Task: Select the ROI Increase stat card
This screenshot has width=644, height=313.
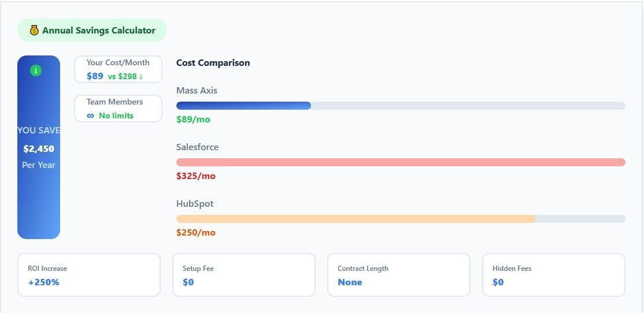Action: click(89, 275)
